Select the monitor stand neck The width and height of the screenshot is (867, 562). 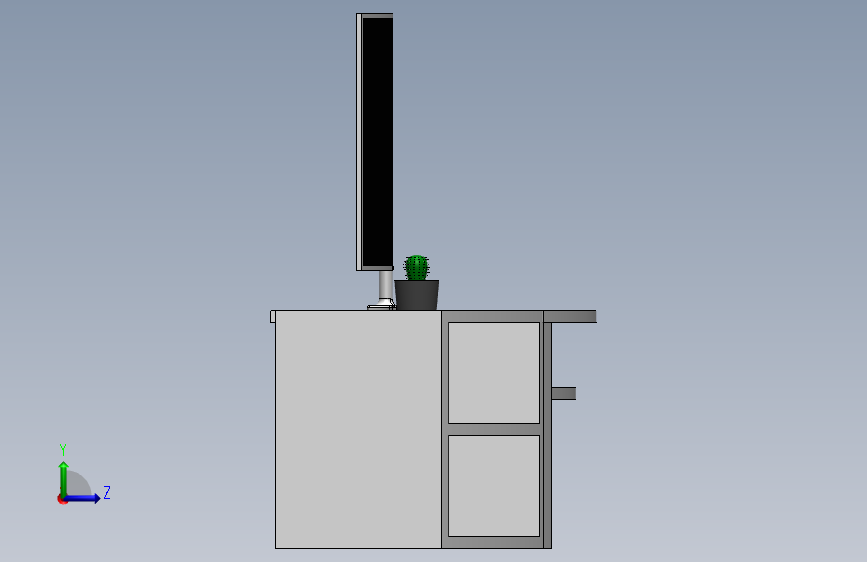(x=385, y=285)
